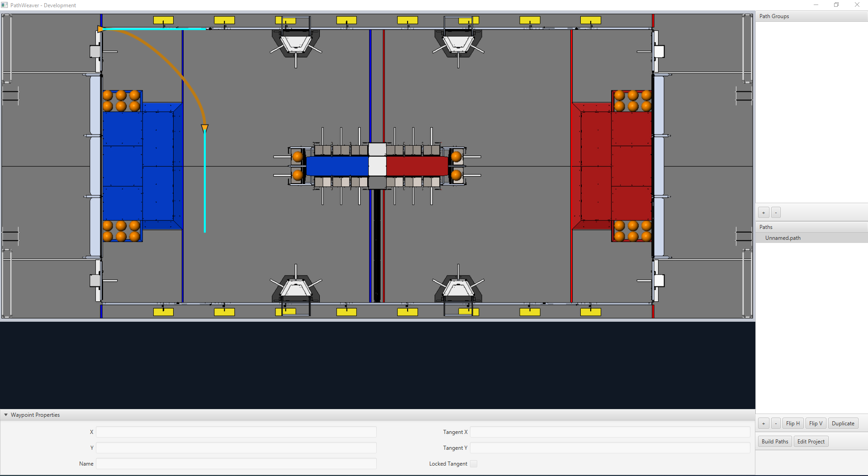Viewport: 868px width, 476px height.
Task: Toggle Flip H for the selected path
Action: (792, 423)
